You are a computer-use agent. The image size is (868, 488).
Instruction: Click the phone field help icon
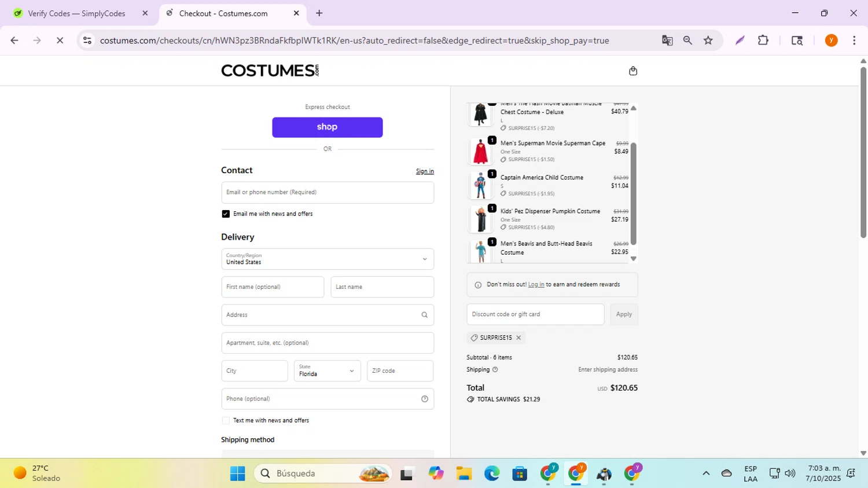point(424,399)
